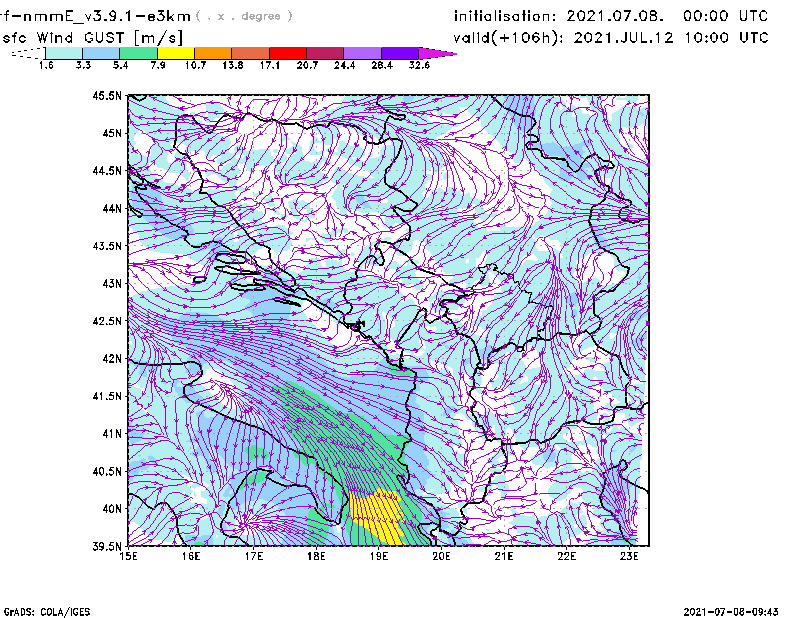Click the 41N latitude label
Viewport: 800px width, 618px height.
tap(112, 433)
